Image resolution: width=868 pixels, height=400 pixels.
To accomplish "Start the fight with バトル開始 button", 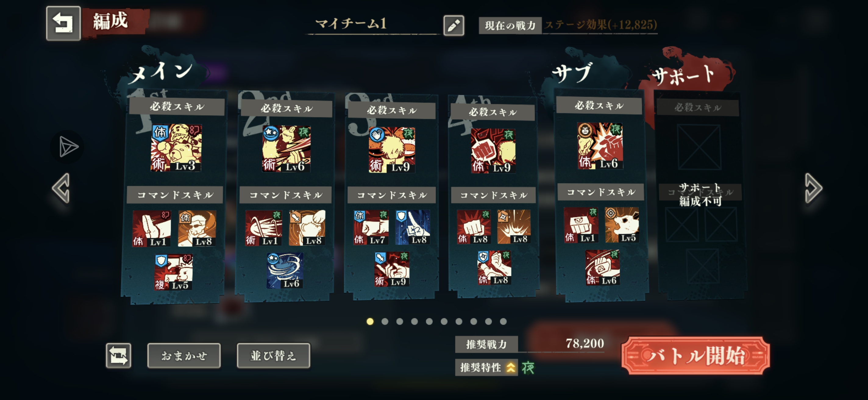I will point(695,355).
